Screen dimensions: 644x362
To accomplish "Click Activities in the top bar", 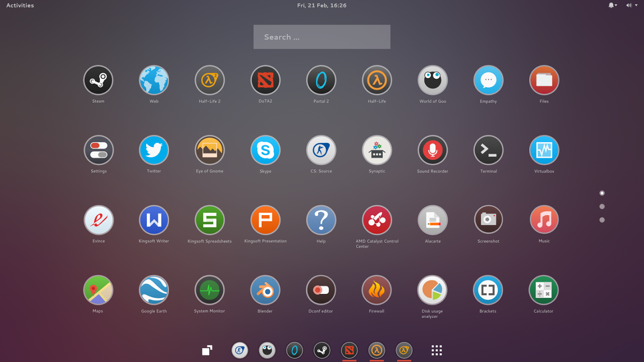I will [x=20, y=5].
